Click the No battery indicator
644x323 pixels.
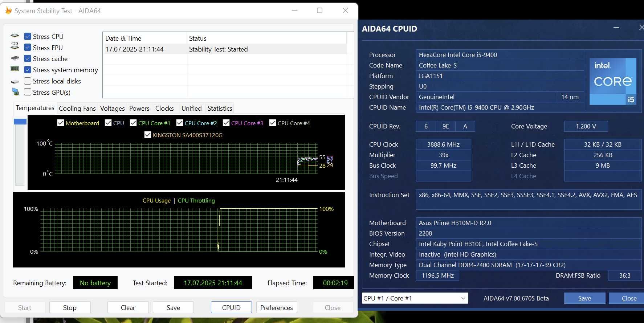coord(95,283)
